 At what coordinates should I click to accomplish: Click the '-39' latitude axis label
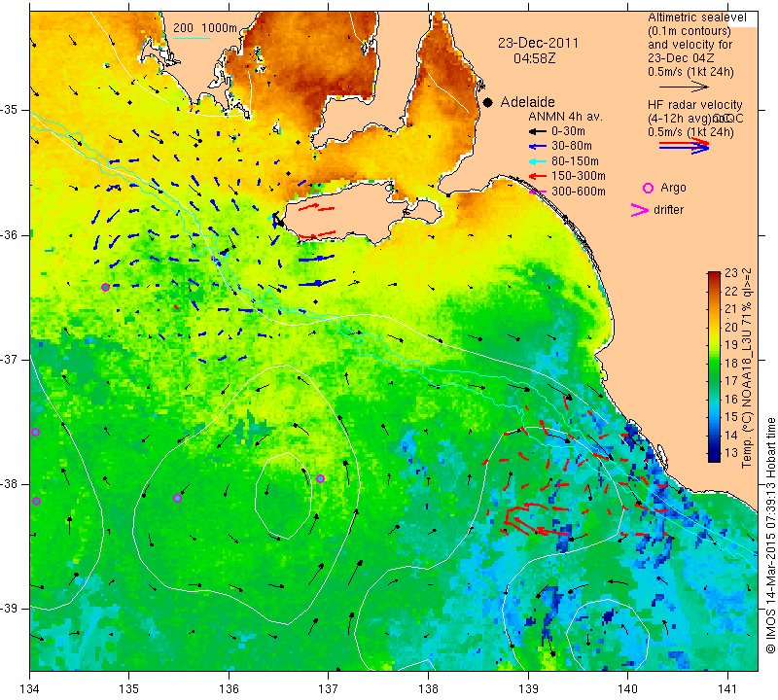pos(10,609)
